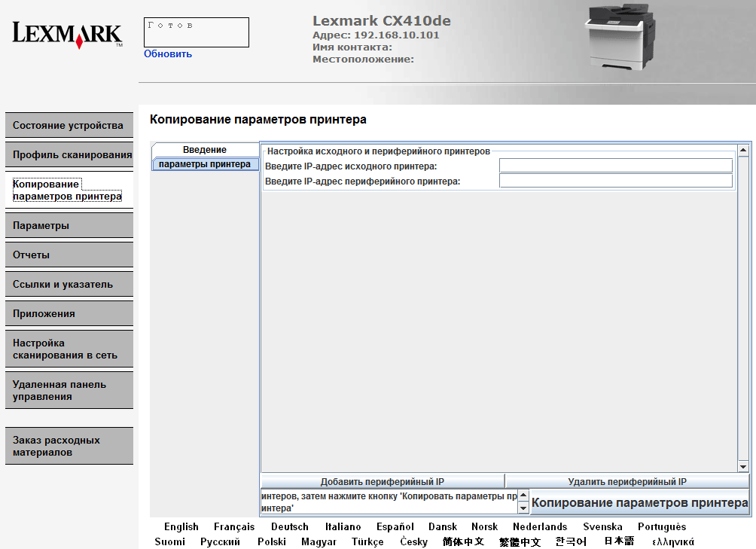Image resolution: width=756 pixels, height=549 pixels.
Task: Switch language to Suomi
Action: coord(169,541)
